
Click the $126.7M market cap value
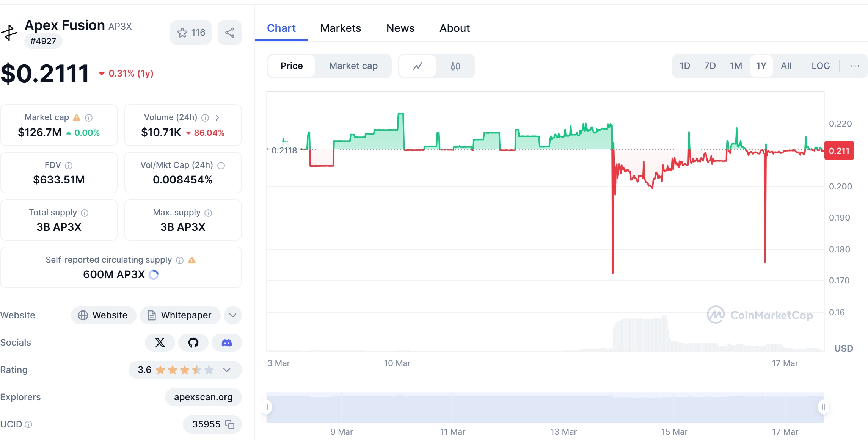[39, 133]
